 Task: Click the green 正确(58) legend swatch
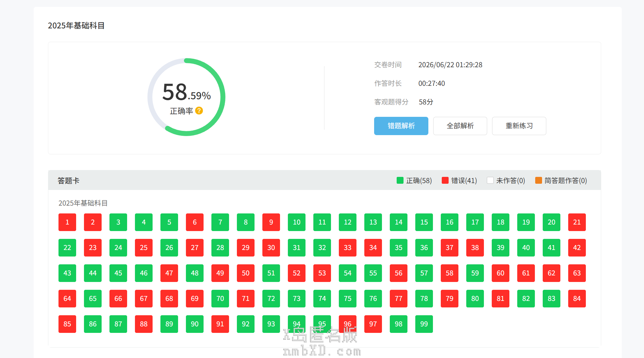pyautogui.click(x=400, y=180)
